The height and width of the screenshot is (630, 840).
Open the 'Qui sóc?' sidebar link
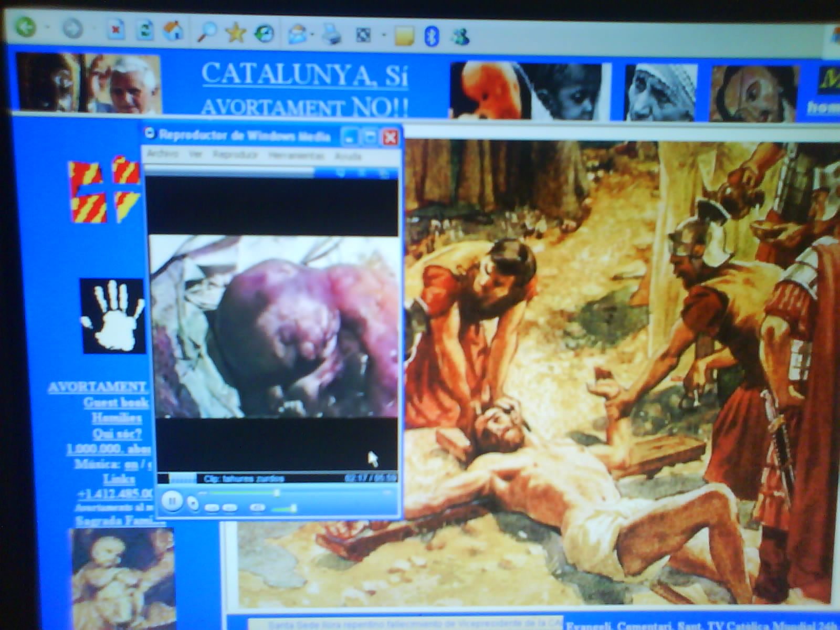117,434
